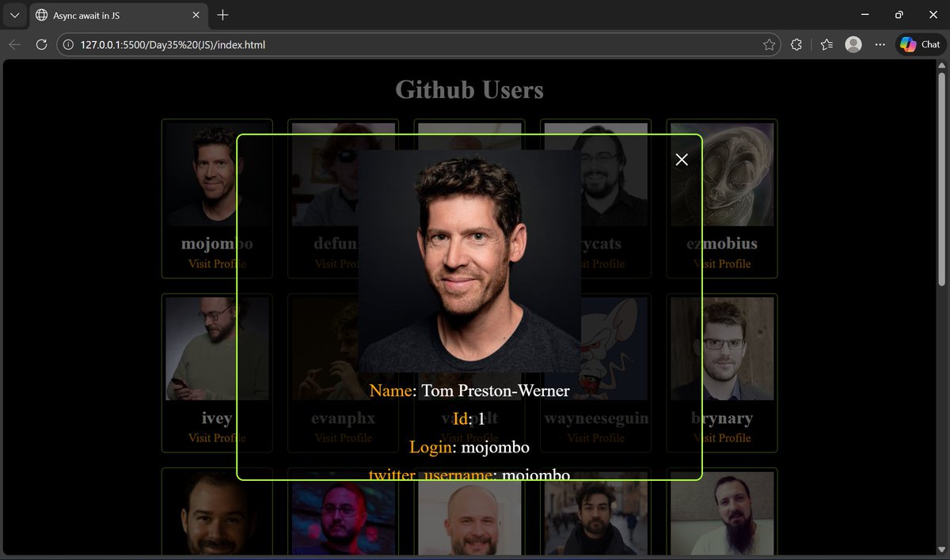Click the evanphx username

[x=344, y=418]
